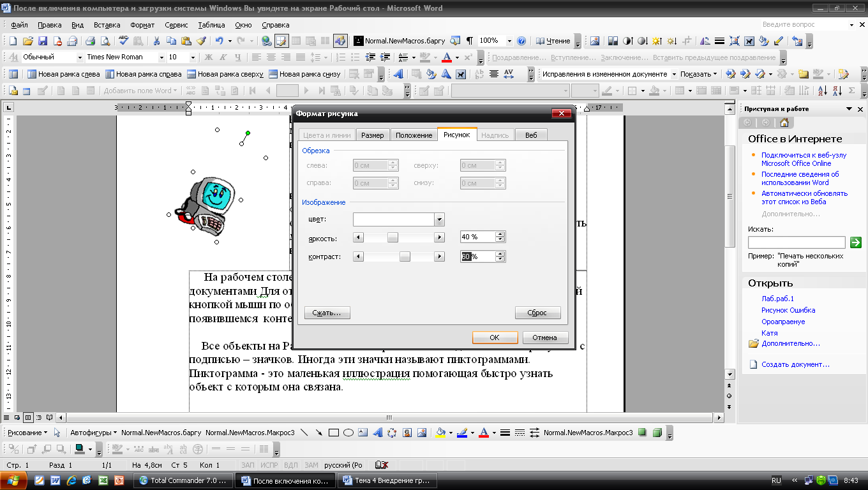868x490 pixels.
Task: Click Sort Ascending icon in tables toolbar
Action: (823, 91)
